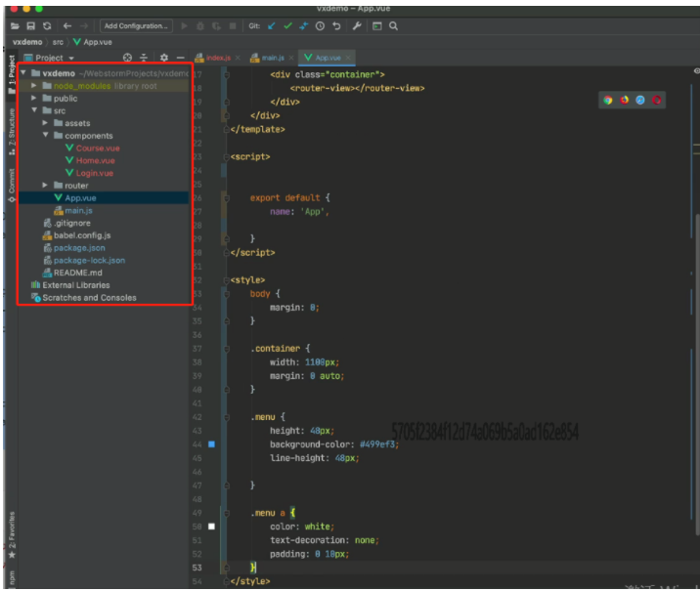Click the Run play icon
This screenshot has height=591, width=700.
point(184,25)
